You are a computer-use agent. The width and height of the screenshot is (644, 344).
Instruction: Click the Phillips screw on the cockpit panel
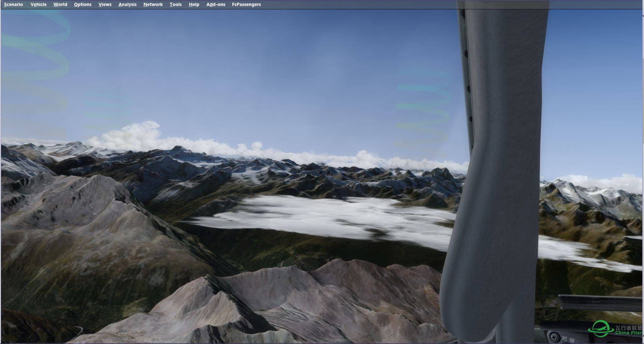[553, 336]
